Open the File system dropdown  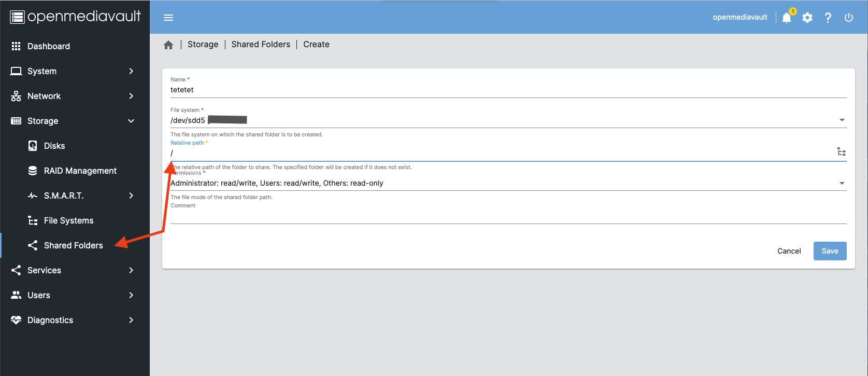[508, 120]
